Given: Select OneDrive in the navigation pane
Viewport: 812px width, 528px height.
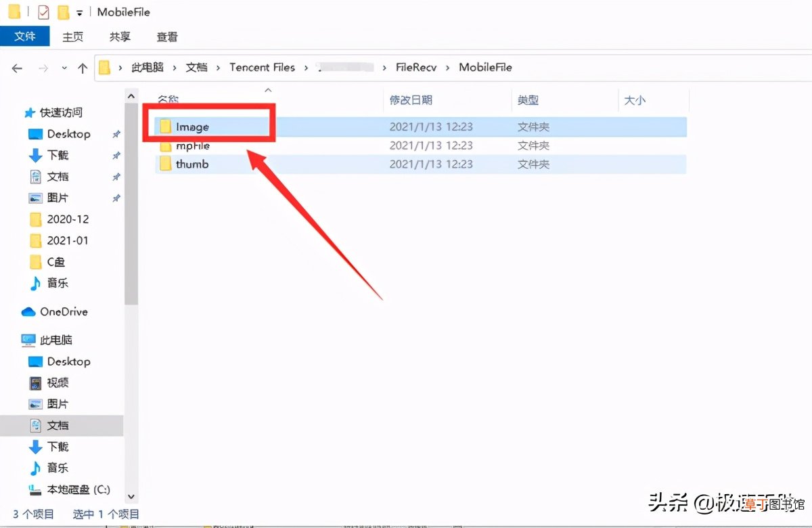Looking at the screenshot, I should tap(64, 312).
